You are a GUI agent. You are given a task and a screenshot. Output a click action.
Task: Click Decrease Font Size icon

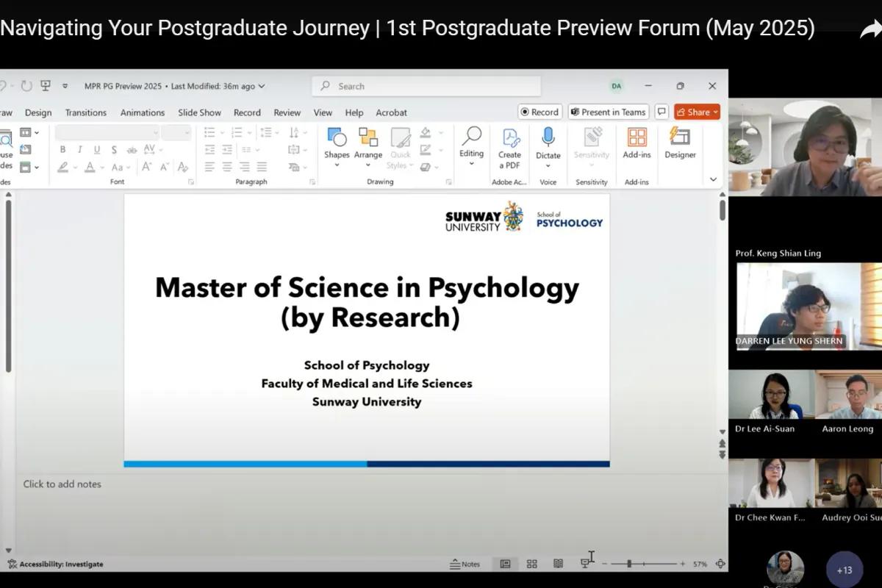(x=165, y=167)
